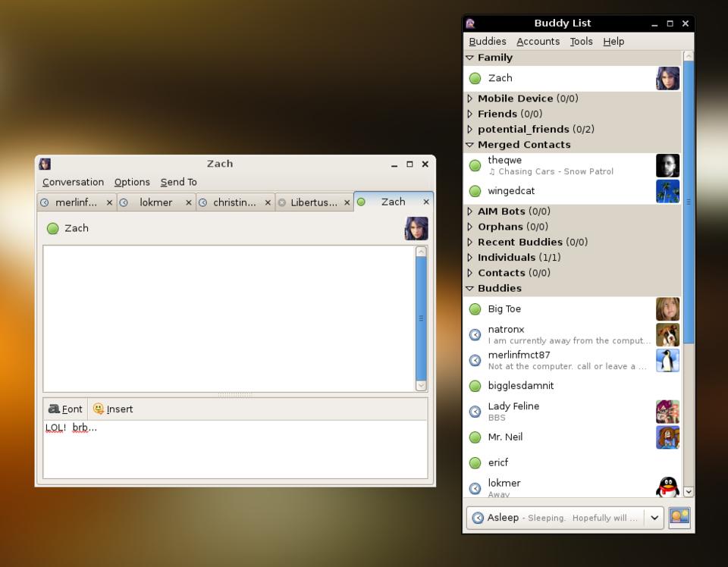Expand the Friends group
The image size is (728, 567).
469,114
